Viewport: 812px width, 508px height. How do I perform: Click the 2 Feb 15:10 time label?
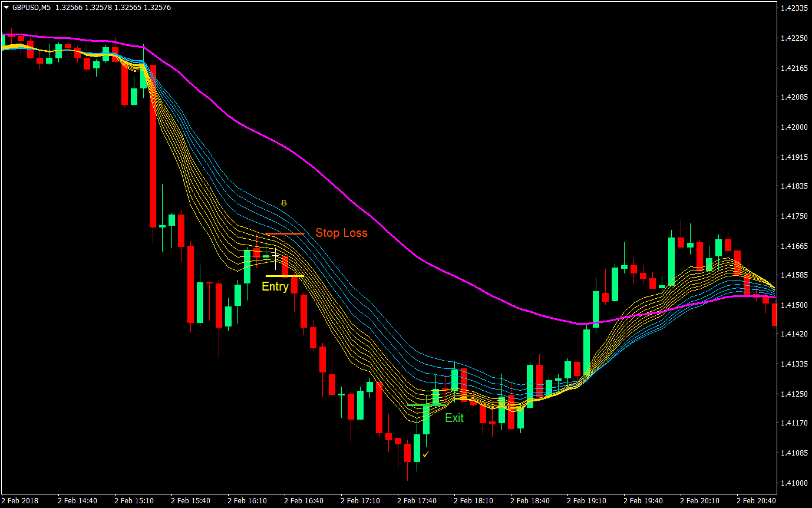134,501
